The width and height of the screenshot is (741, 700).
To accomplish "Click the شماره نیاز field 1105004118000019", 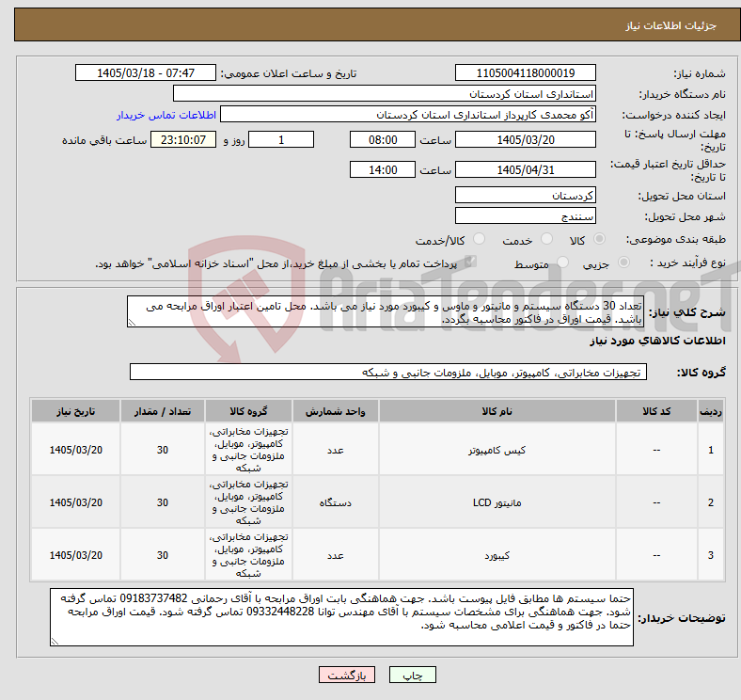I will pyautogui.click(x=525, y=72).
